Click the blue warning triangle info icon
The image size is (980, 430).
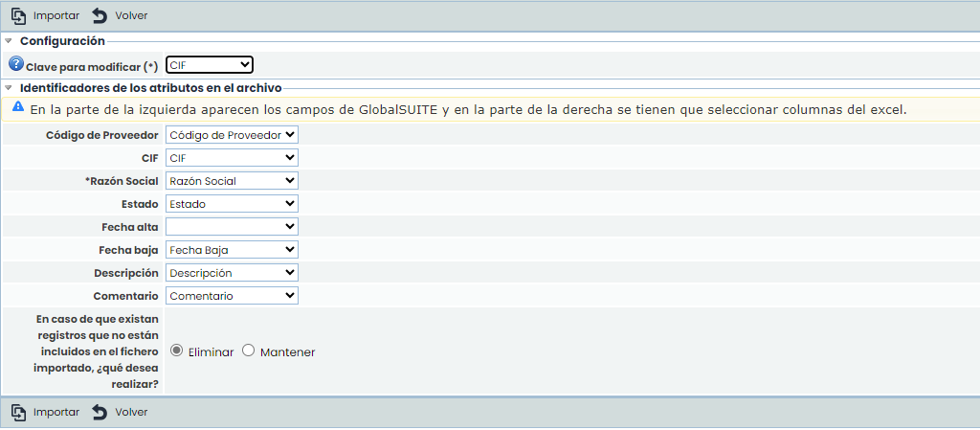(18, 107)
